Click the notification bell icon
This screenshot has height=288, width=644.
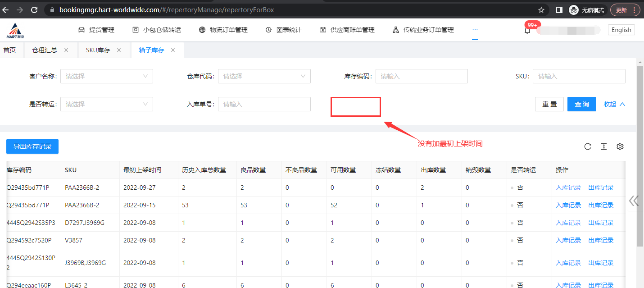(x=527, y=30)
